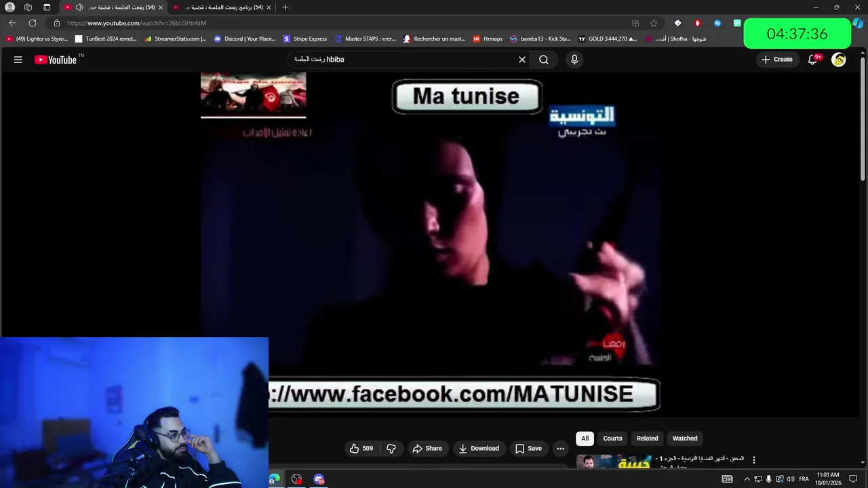Open the Stripe Express bookmark

point(305,39)
